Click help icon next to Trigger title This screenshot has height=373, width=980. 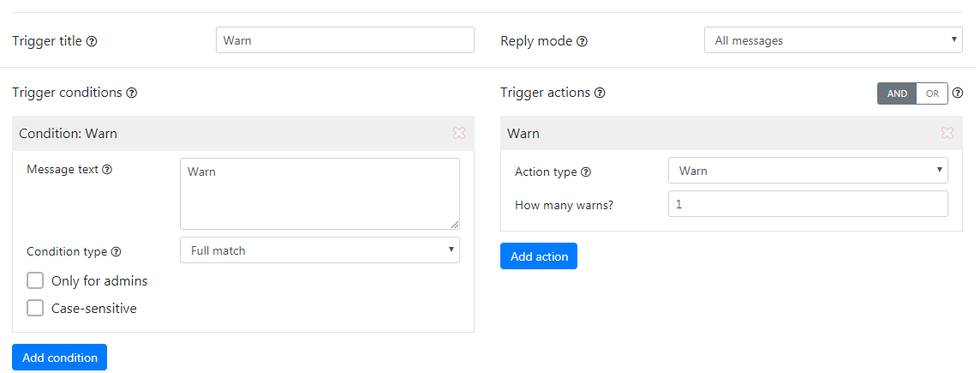coord(92,41)
